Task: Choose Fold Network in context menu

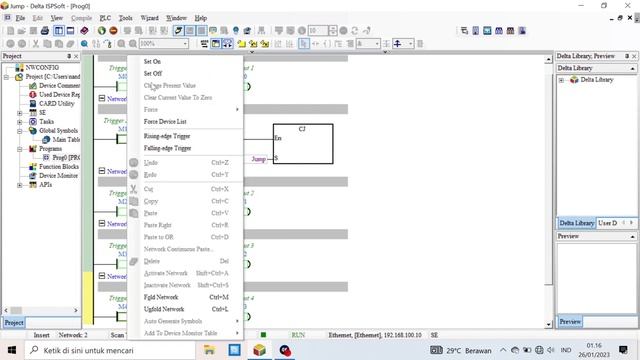Action: [x=161, y=297]
